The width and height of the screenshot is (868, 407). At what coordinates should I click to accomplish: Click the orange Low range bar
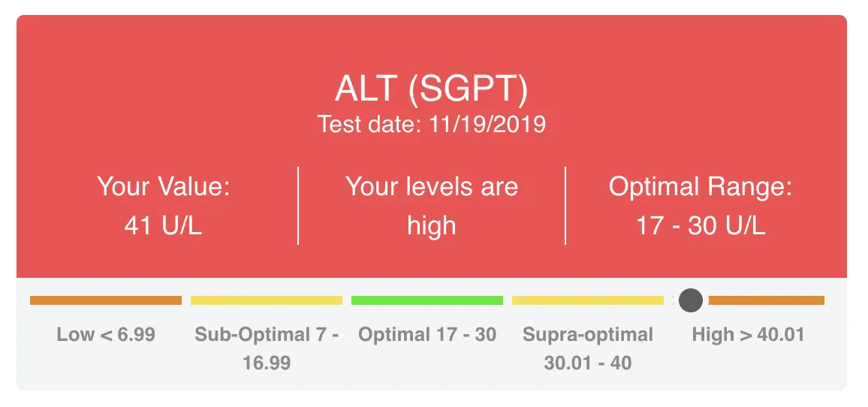[x=106, y=300]
